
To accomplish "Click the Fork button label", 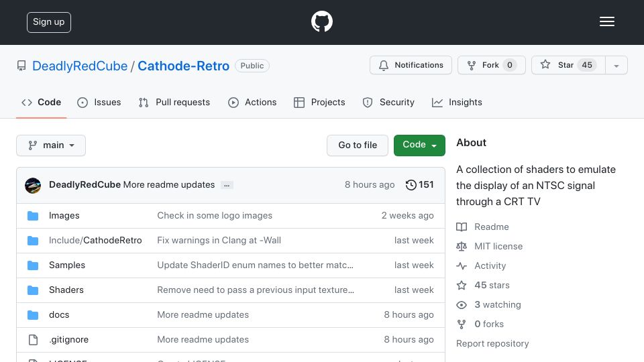I will click(x=490, y=65).
